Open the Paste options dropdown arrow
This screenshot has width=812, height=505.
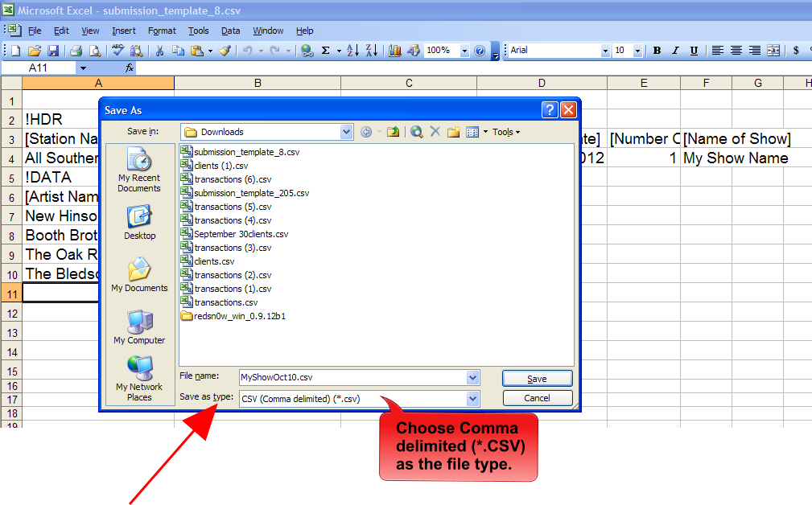coord(210,51)
